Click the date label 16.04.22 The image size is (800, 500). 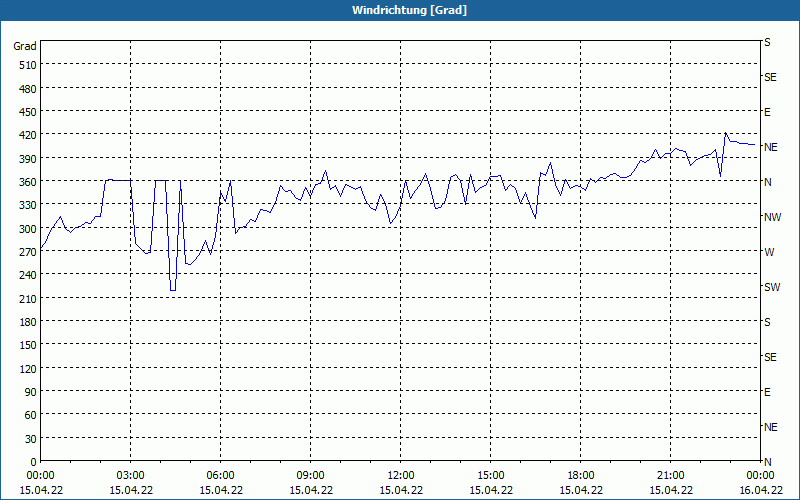click(x=760, y=490)
